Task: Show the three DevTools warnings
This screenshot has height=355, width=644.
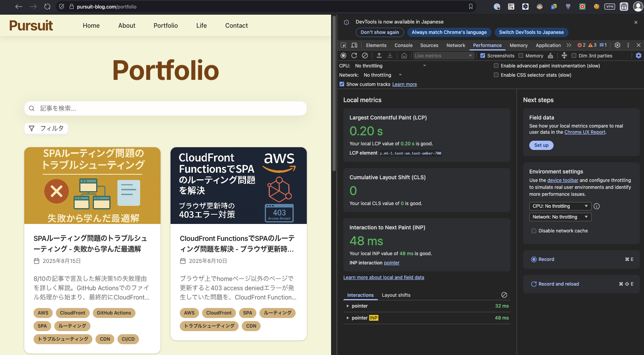Action: point(592,45)
